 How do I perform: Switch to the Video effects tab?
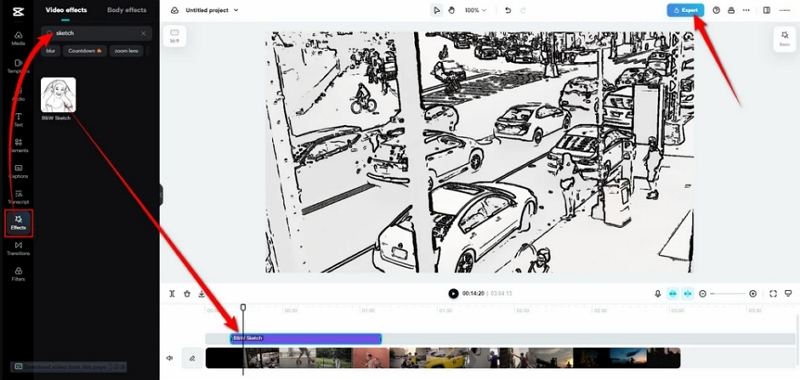(66, 10)
